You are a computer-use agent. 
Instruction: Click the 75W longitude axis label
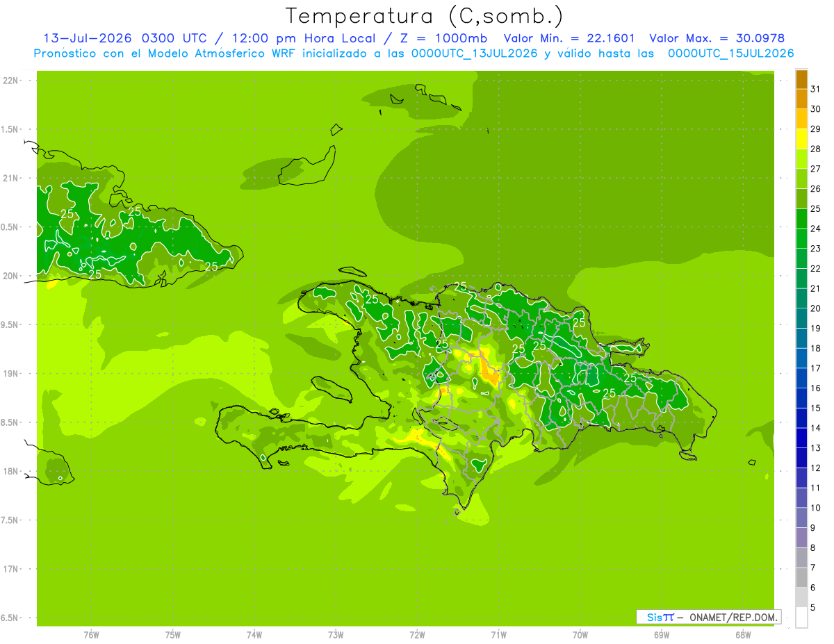point(173,634)
